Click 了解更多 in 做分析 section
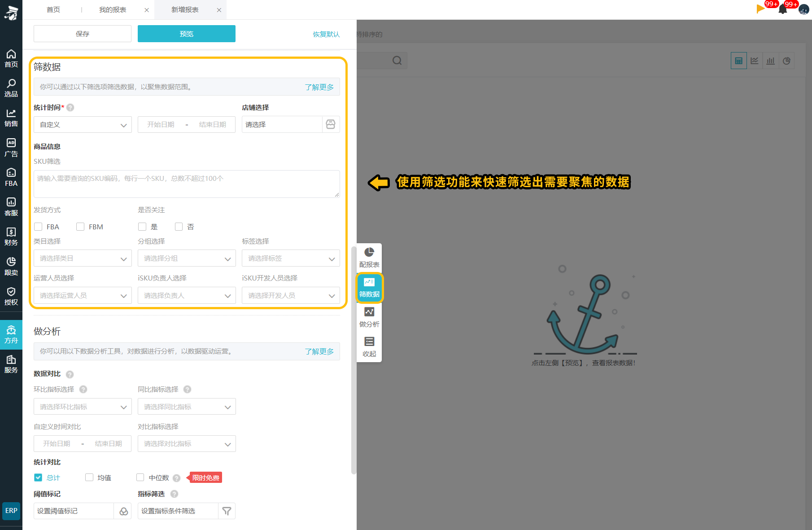 [319, 351]
